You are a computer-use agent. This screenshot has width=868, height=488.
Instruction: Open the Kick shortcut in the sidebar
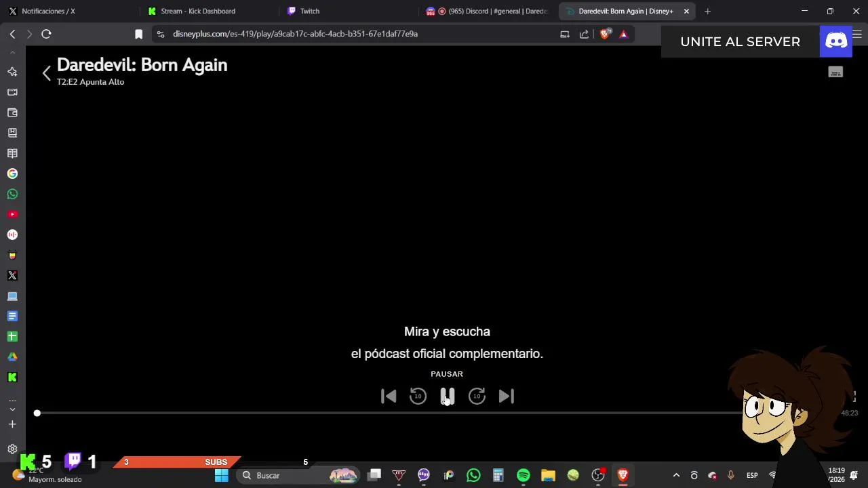tap(12, 377)
